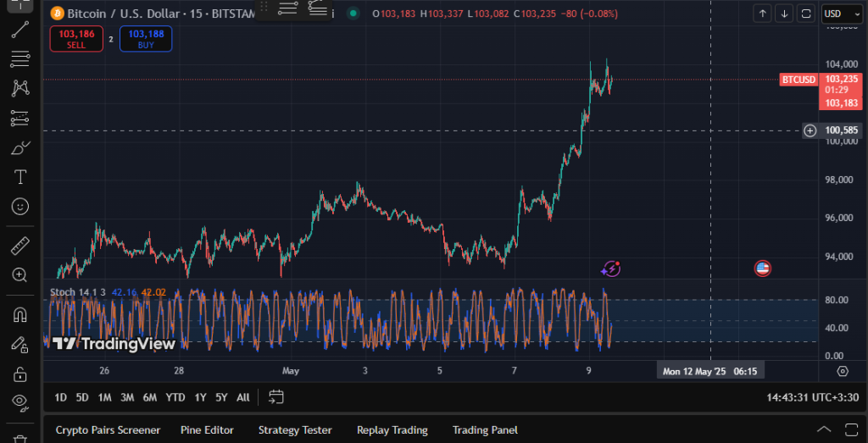
Task: Maximize the chart pane
Action: tap(807, 14)
